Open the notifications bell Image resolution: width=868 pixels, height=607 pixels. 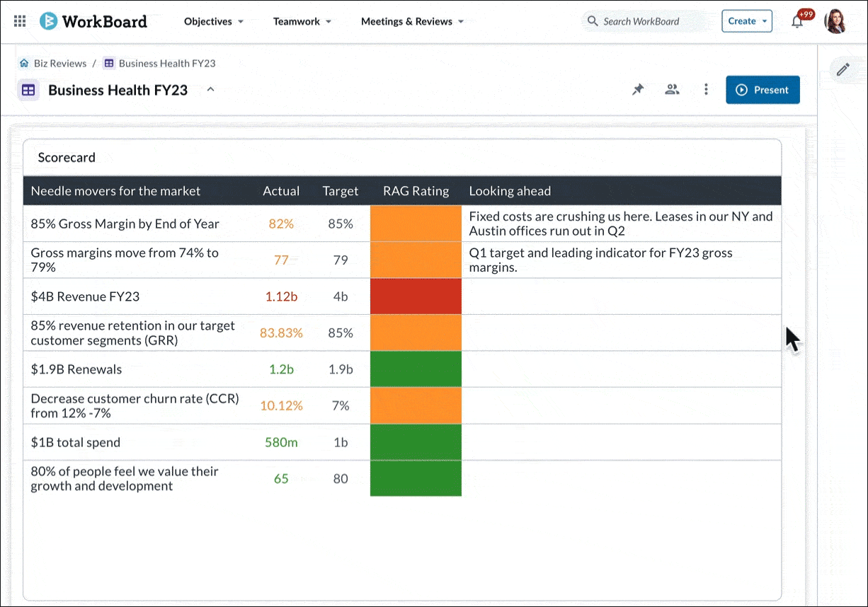[x=797, y=21]
